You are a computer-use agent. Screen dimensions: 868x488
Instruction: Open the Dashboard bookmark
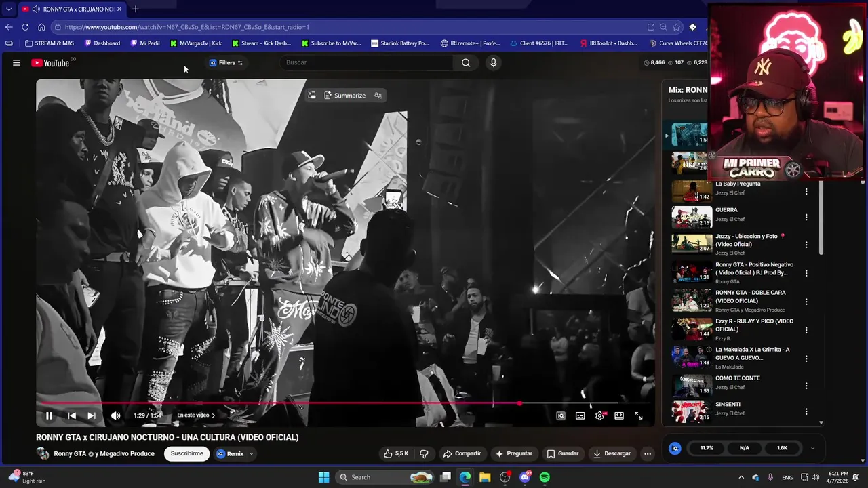[102, 43]
